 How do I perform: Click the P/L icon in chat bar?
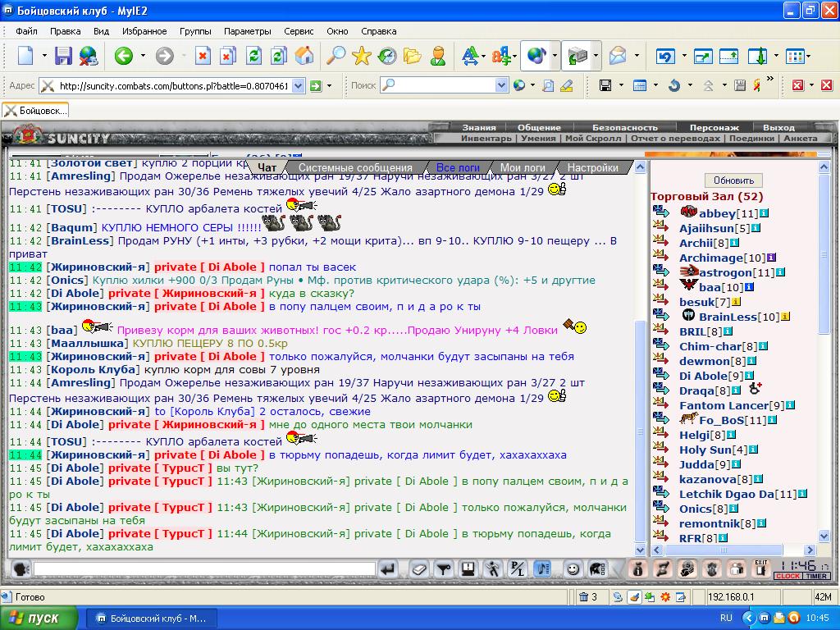[518, 569]
